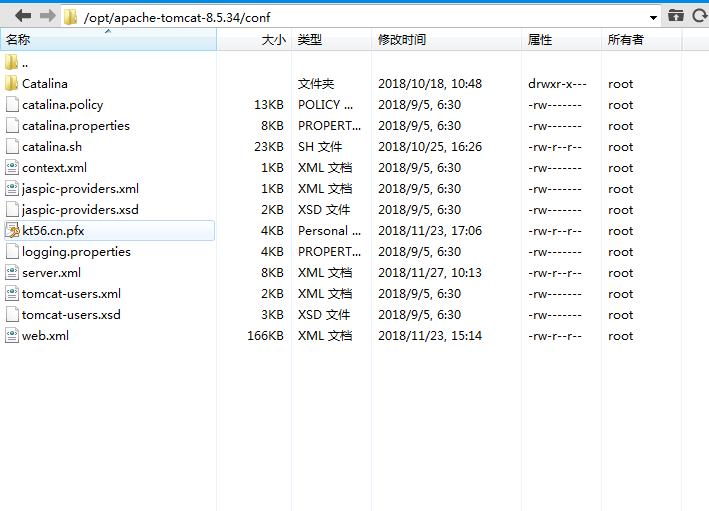Open the path history dropdown arrow
Image resolution: width=709 pixels, height=511 pixels.
tap(653, 18)
